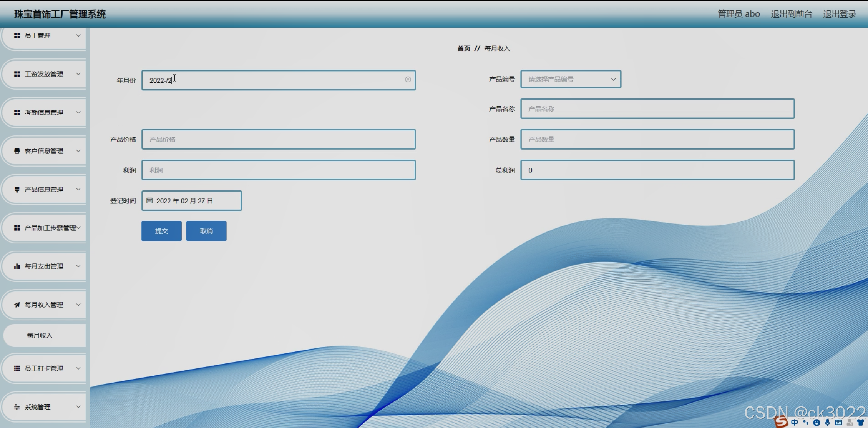Click the clear icon in 年月份 field
The image size is (868, 428).
(x=408, y=80)
